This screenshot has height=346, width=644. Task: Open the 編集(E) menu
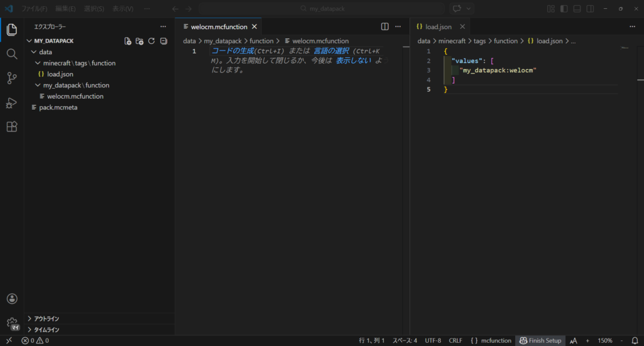click(x=65, y=9)
